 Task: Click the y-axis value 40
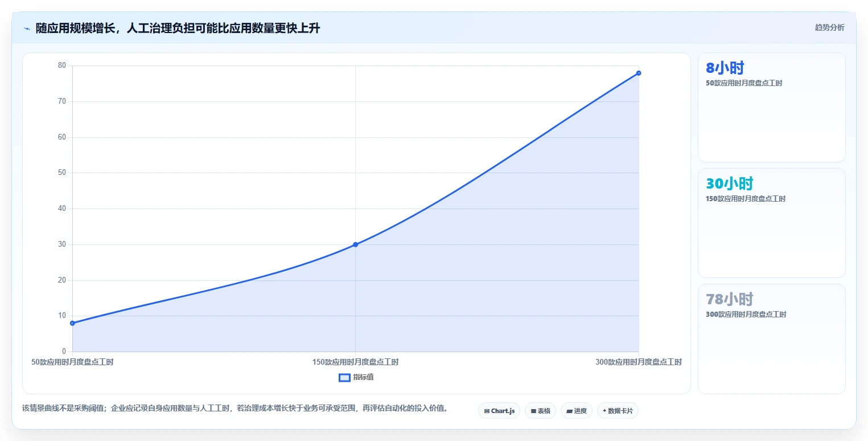tap(62, 209)
